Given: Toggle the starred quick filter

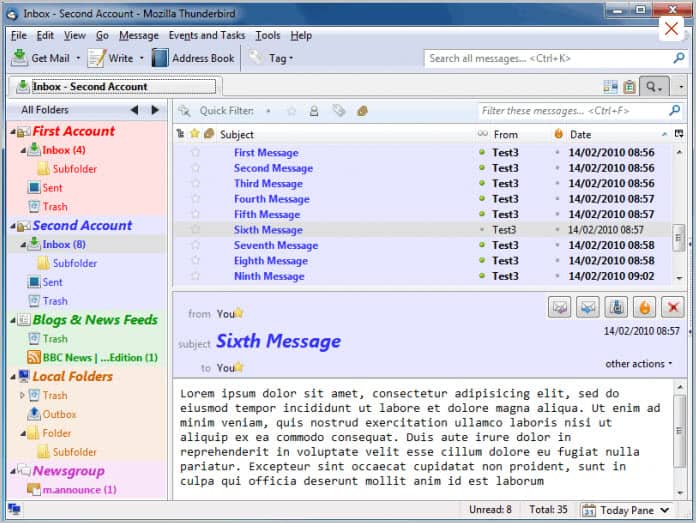Looking at the screenshot, I should 292,111.
